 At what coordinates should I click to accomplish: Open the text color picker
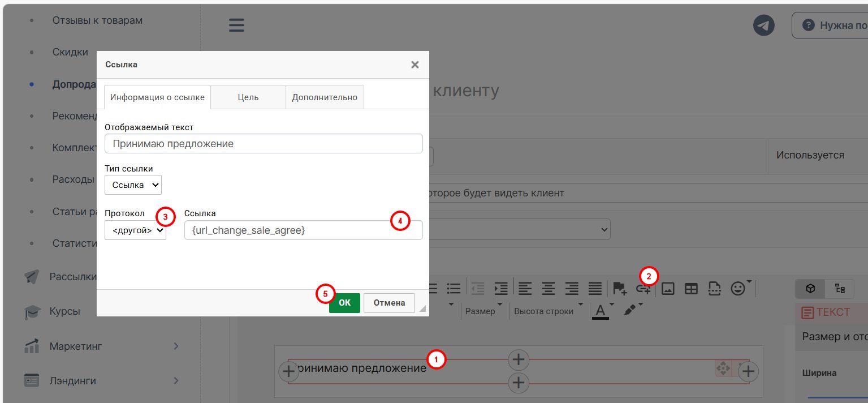click(601, 310)
